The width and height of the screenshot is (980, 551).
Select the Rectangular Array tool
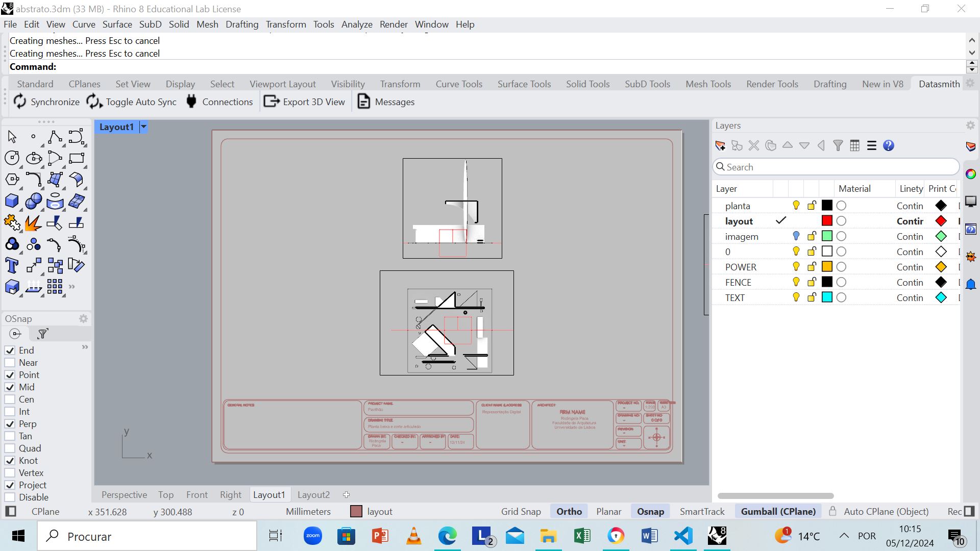(55, 287)
